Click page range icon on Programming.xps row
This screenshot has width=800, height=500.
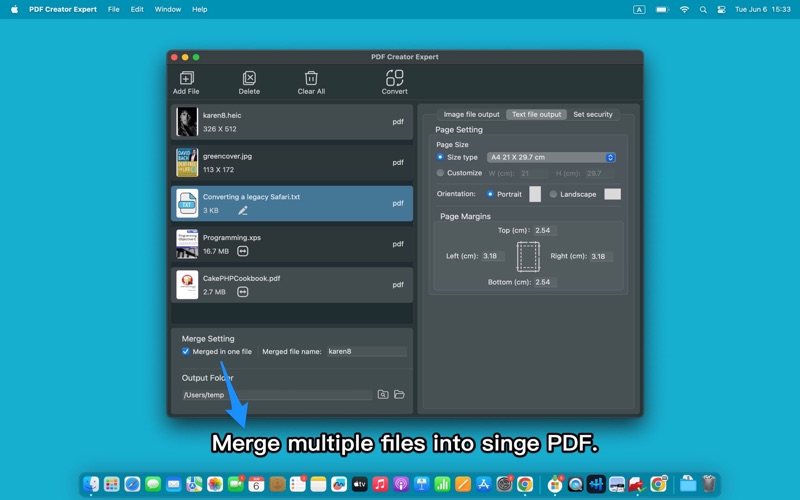(243, 251)
